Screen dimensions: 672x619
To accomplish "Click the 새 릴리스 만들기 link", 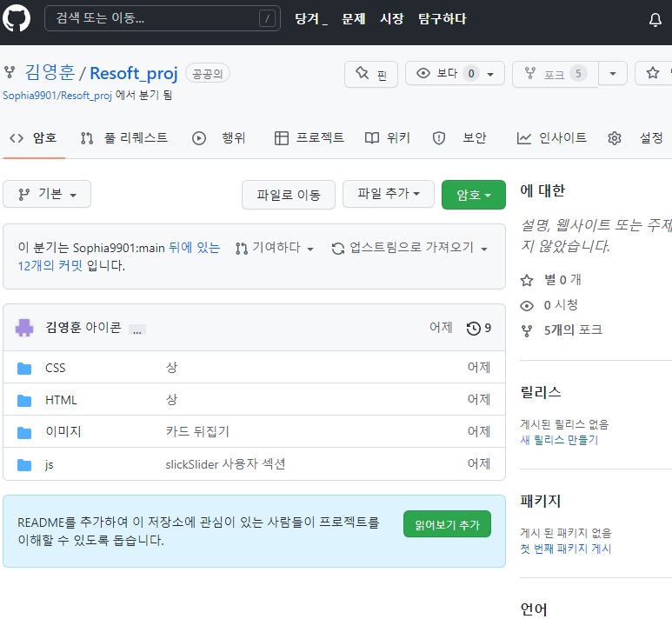I will tap(559, 440).
